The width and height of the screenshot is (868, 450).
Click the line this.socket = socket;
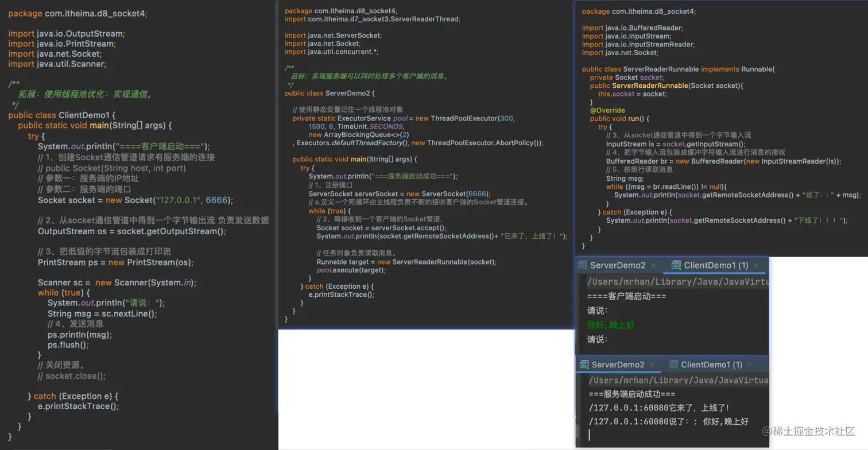633,94
